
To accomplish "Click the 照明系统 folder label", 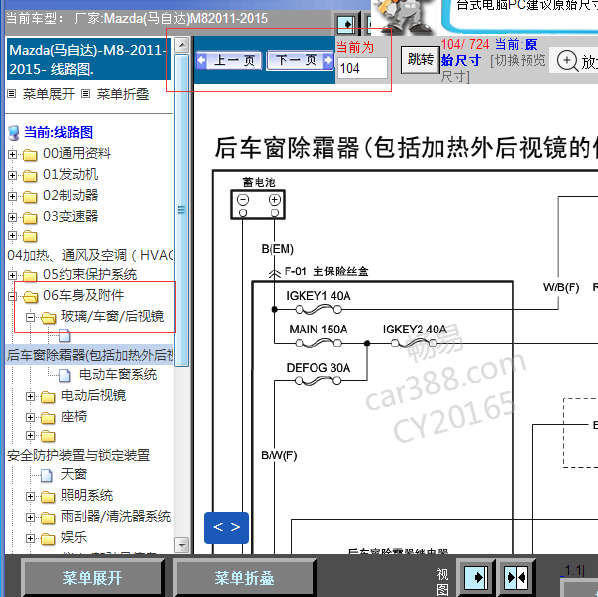I will 87,496.
